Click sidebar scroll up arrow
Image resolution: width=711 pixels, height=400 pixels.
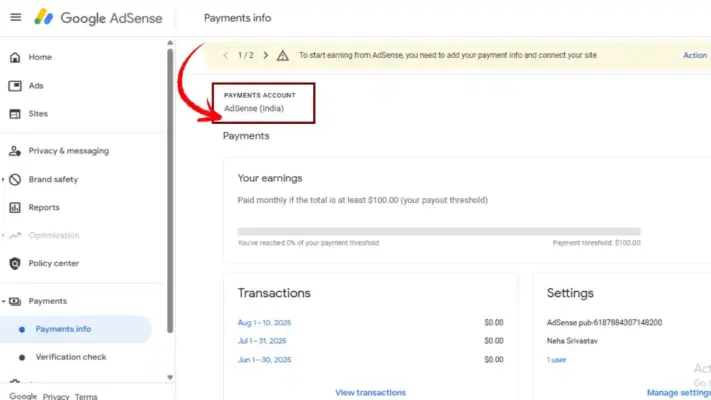tap(170, 43)
